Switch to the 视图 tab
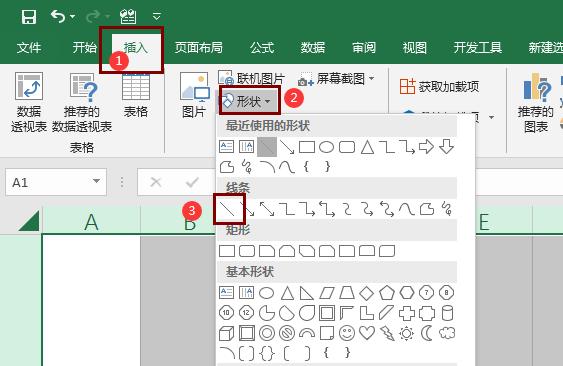 415,47
